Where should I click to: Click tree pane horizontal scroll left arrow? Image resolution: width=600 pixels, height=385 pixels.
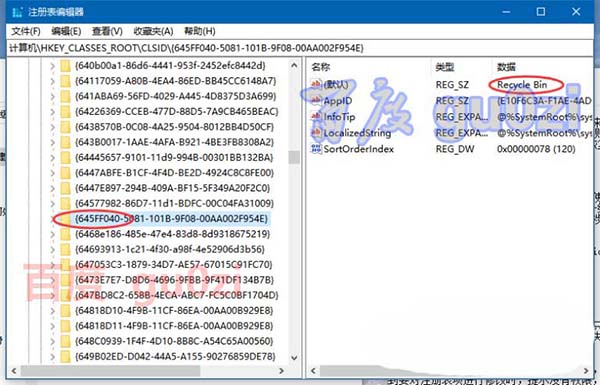click(x=14, y=371)
